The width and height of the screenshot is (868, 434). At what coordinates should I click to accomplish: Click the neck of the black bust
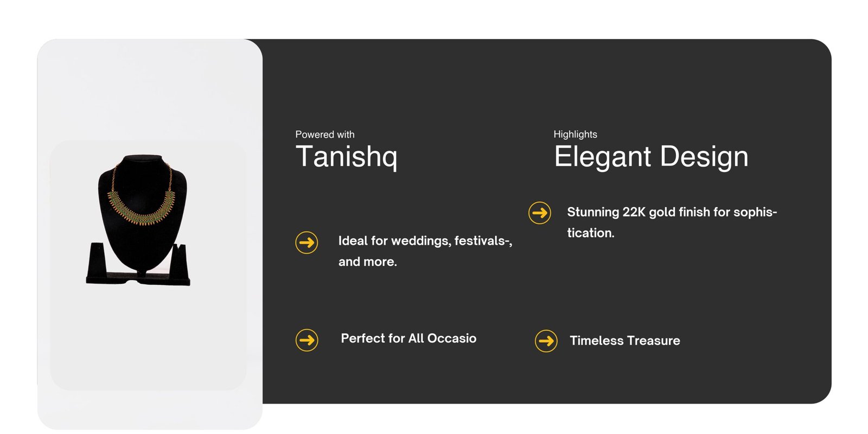[x=143, y=164]
